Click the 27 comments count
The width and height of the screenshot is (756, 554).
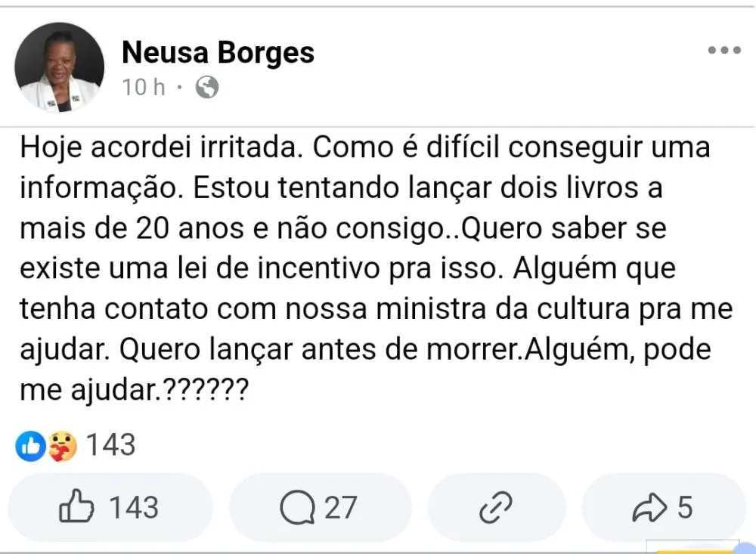340,508
